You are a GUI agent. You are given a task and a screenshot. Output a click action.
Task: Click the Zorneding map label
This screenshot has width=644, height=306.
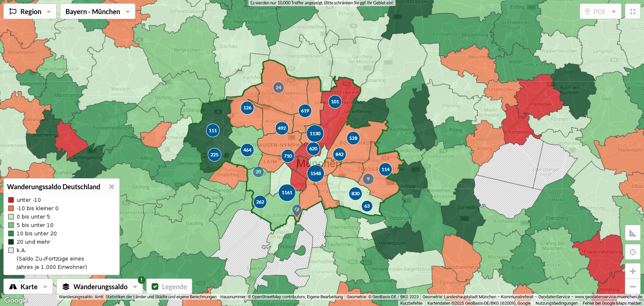tap(469, 207)
